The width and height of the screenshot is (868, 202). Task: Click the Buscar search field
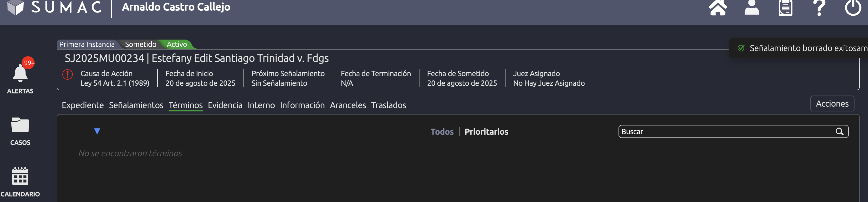pyautogui.click(x=725, y=131)
